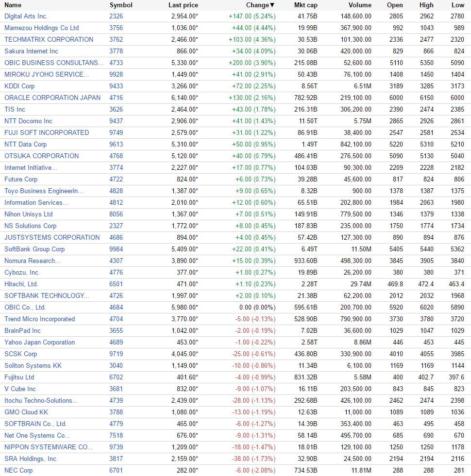Open JUSTSYSTEMS CORPORATION link
The width and height of the screenshot is (471, 476).
click(x=52, y=237)
